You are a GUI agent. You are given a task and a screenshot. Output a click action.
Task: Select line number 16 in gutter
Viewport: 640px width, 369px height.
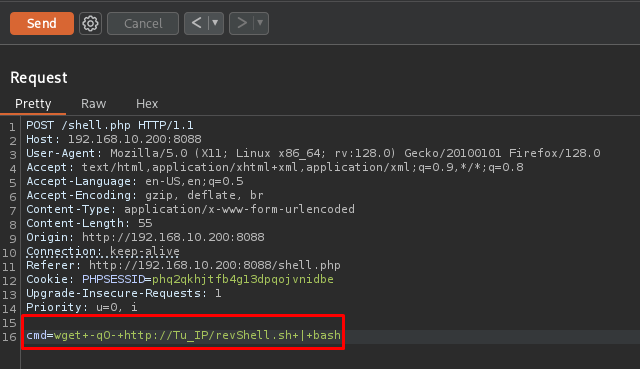(x=9, y=337)
